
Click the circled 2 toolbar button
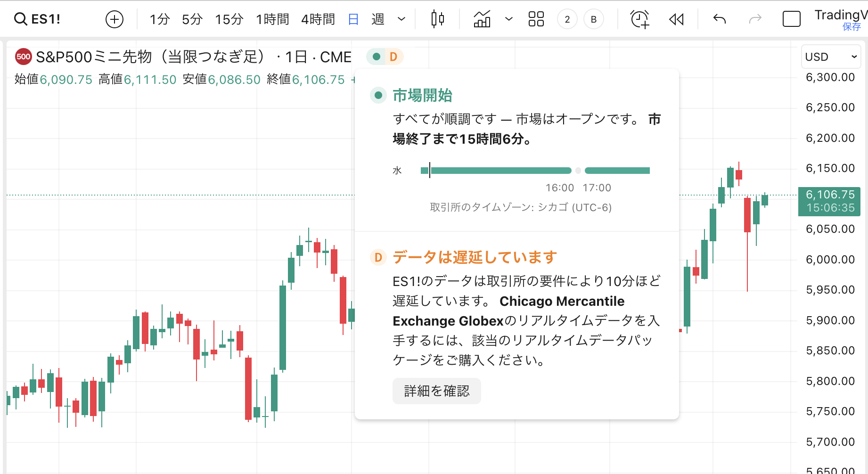coord(567,19)
